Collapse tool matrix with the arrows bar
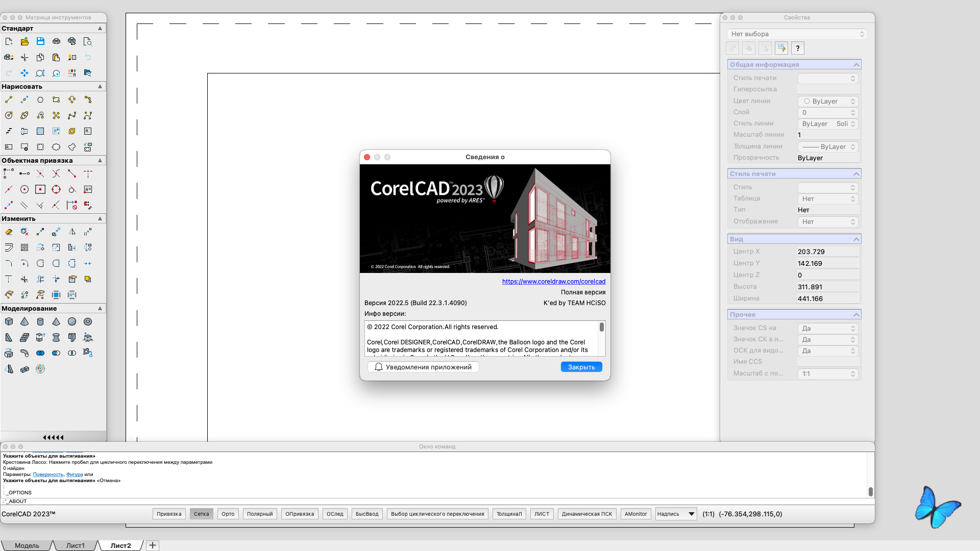This screenshot has width=980, height=551. [53, 437]
